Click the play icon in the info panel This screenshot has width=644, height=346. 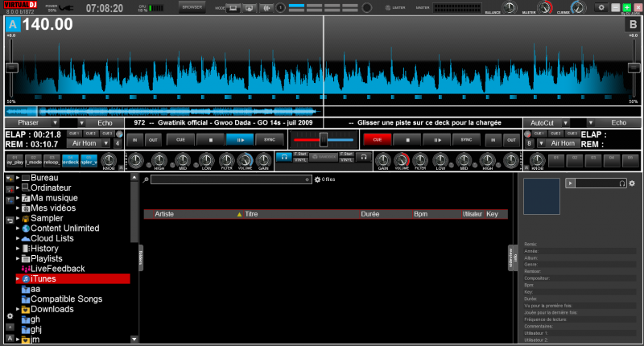pyautogui.click(x=571, y=183)
